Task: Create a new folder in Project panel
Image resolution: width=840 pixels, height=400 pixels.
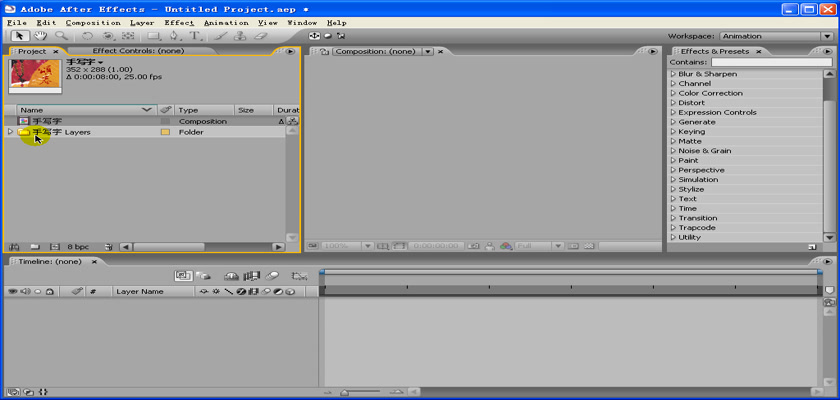Action: (x=35, y=247)
